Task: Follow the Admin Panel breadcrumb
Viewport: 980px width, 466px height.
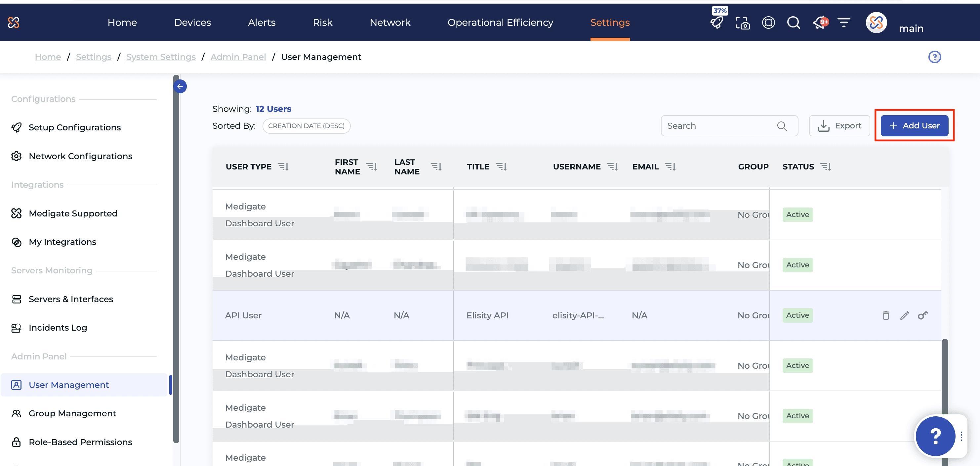Action: 238,57
